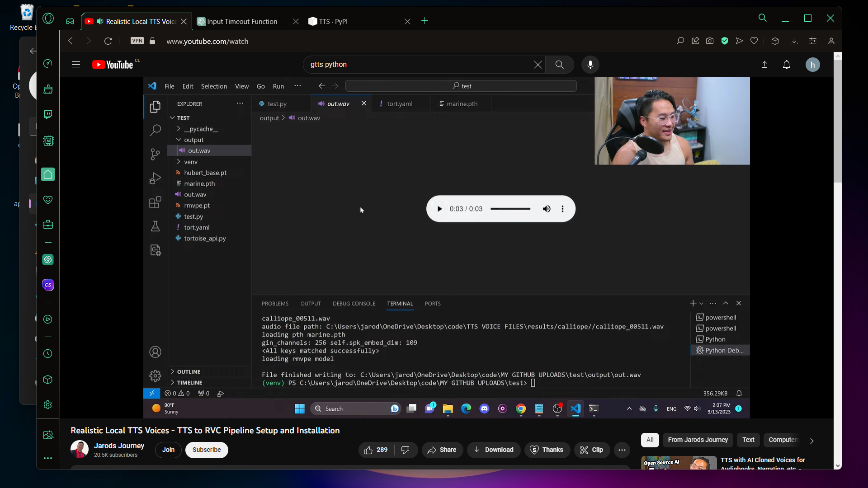Click the browser reload page icon
The width and height of the screenshot is (868, 488).
[x=108, y=41]
